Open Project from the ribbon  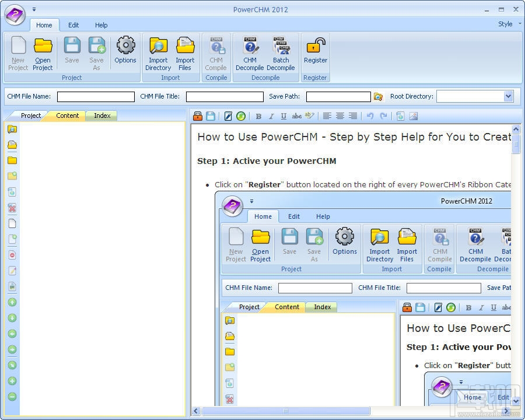[x=43, y=54]
